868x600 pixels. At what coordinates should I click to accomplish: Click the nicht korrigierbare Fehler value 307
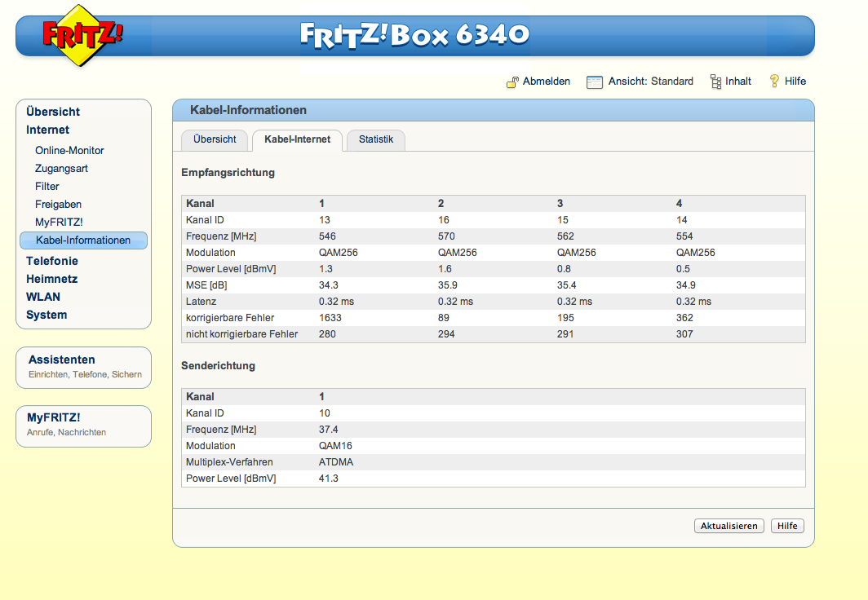(684, 334)
